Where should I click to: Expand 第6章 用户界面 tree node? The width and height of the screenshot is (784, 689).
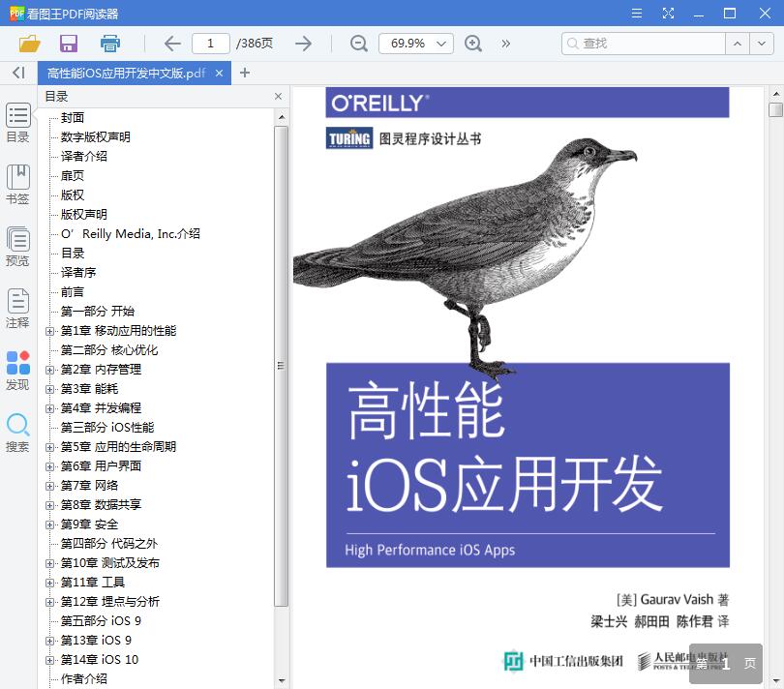tap(49, 466)
